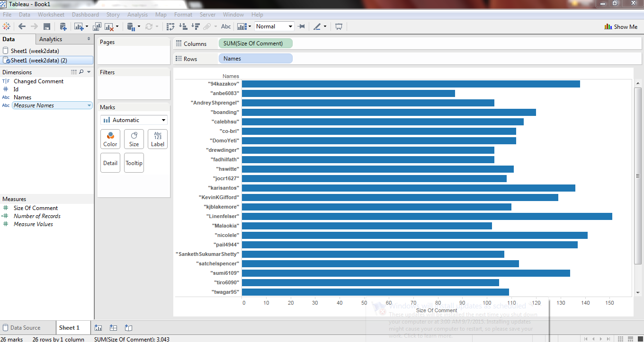The width and height of the screenshot is (644, 342).
Task: Click the Tableau start page icon
Action: 7,26
